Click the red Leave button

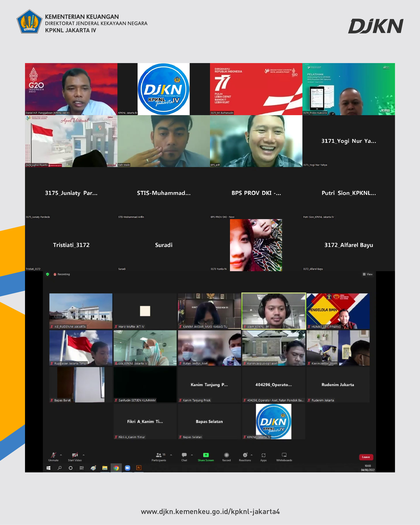click(x=366, y=457)
